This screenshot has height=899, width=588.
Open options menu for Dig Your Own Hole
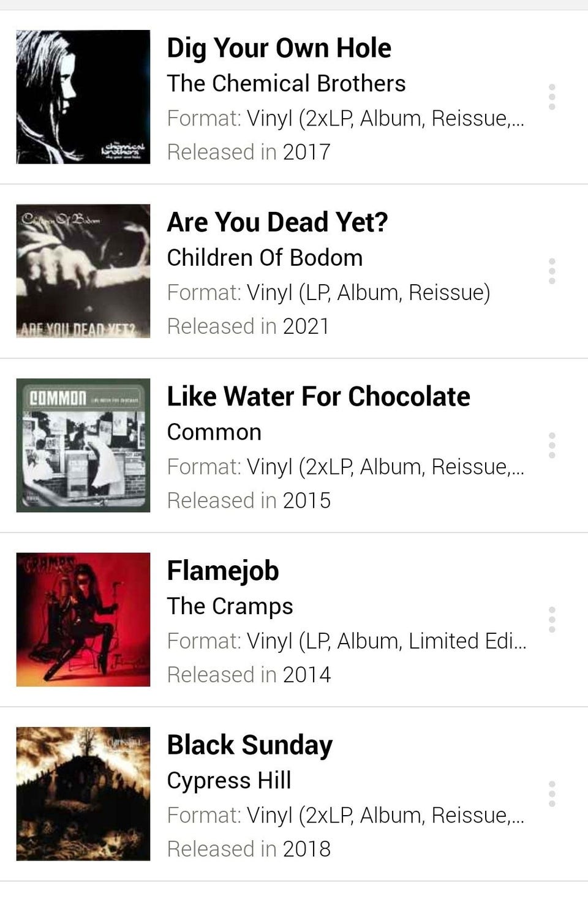pos(552,97)
